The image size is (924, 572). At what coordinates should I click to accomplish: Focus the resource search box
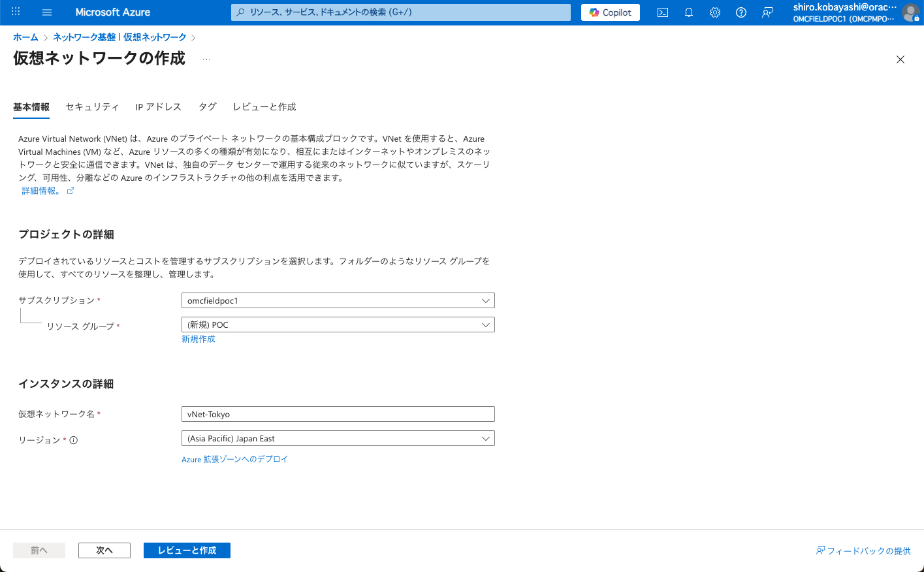click(x=401, y=12)
